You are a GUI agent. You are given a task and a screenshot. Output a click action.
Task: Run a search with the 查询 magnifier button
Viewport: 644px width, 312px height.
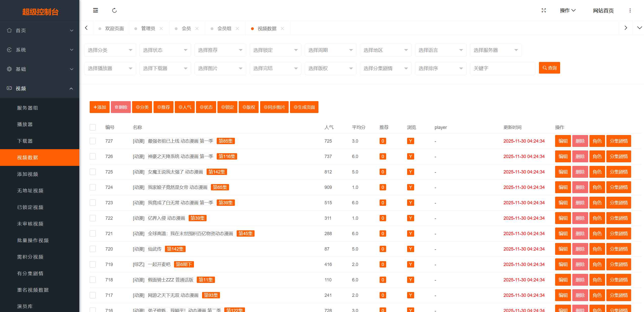point(549,68)
